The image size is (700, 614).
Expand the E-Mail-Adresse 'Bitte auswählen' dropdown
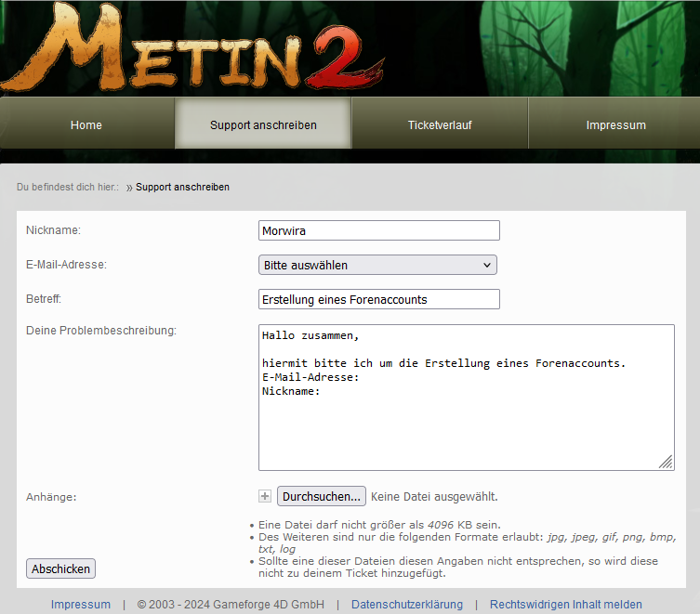tap(377, 265)
